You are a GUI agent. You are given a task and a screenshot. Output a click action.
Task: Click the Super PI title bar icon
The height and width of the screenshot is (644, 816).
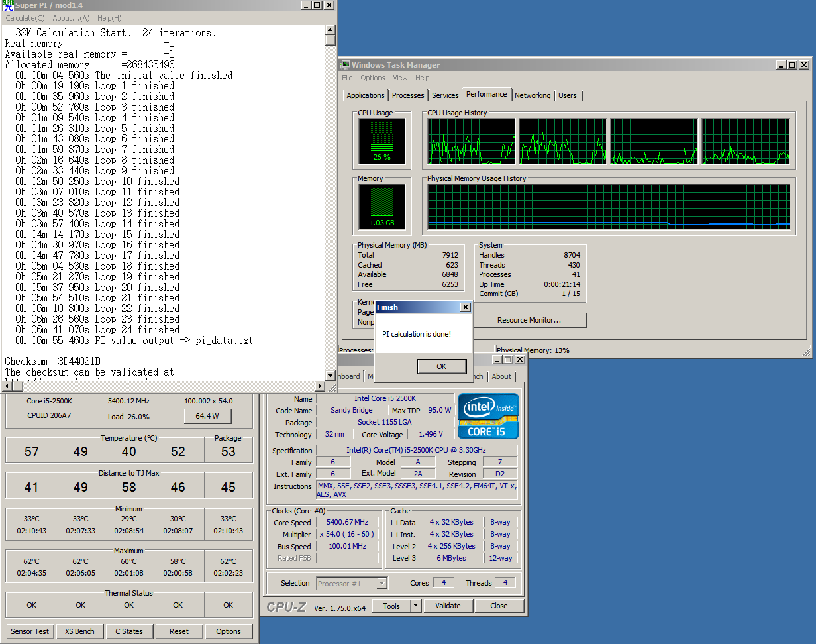point(7,5)
